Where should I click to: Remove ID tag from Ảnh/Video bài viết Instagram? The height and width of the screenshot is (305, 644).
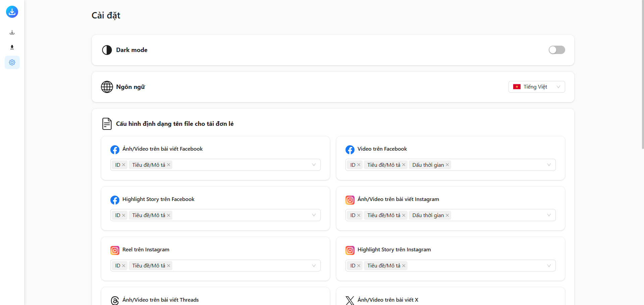pos(359,215)
